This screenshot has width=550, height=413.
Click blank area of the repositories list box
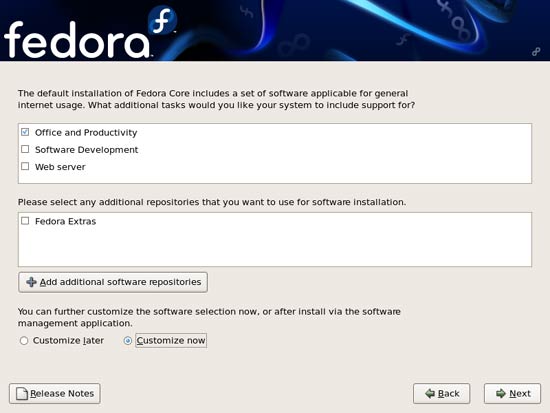275,247
